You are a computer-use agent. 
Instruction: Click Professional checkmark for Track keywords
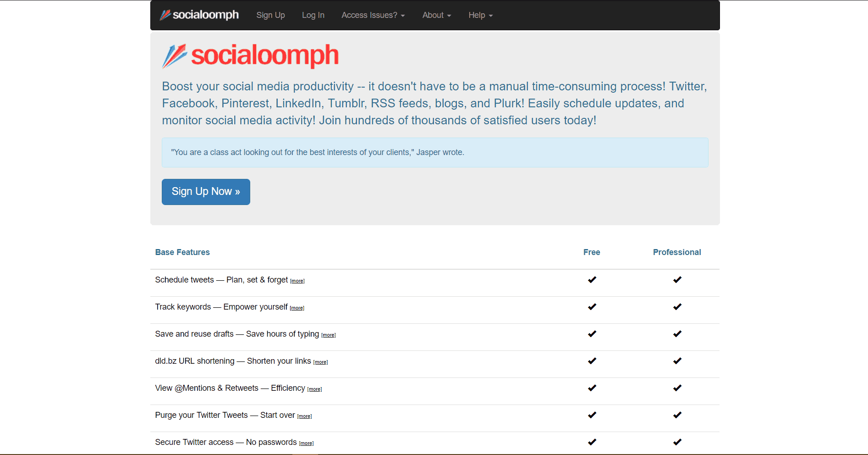point(677,306)
